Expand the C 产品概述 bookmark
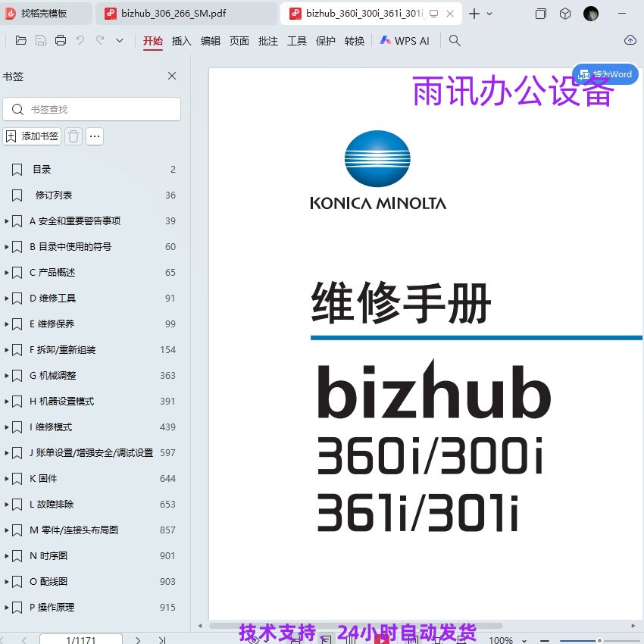This screenshot has height=644, width=644. click(x=7, y=273)
